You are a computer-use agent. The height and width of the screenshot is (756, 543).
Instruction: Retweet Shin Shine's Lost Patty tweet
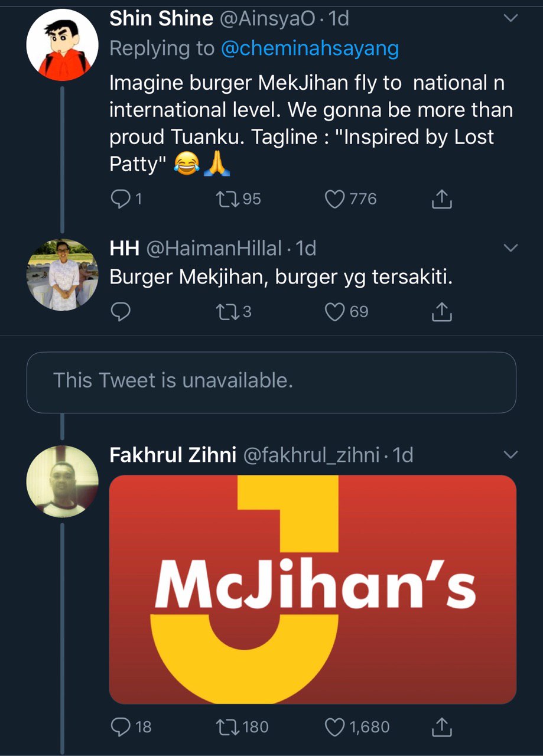tap(227, 200)
